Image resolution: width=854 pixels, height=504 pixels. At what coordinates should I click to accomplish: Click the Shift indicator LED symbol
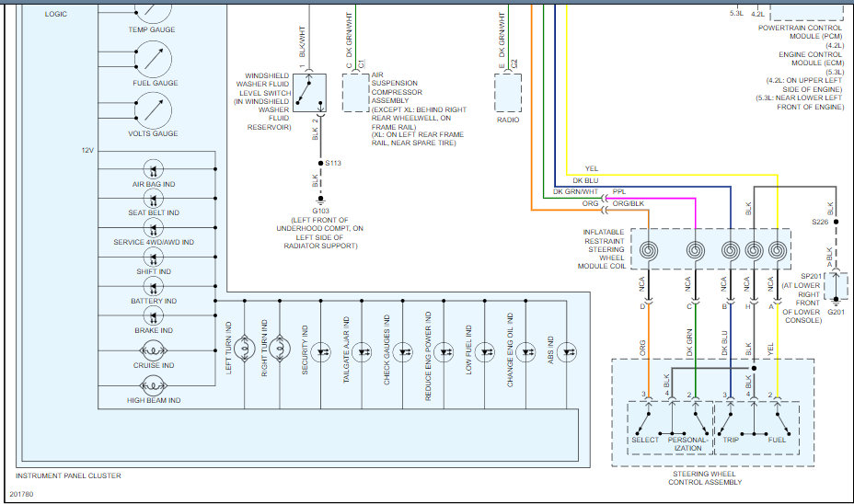(x=153, y=257)
